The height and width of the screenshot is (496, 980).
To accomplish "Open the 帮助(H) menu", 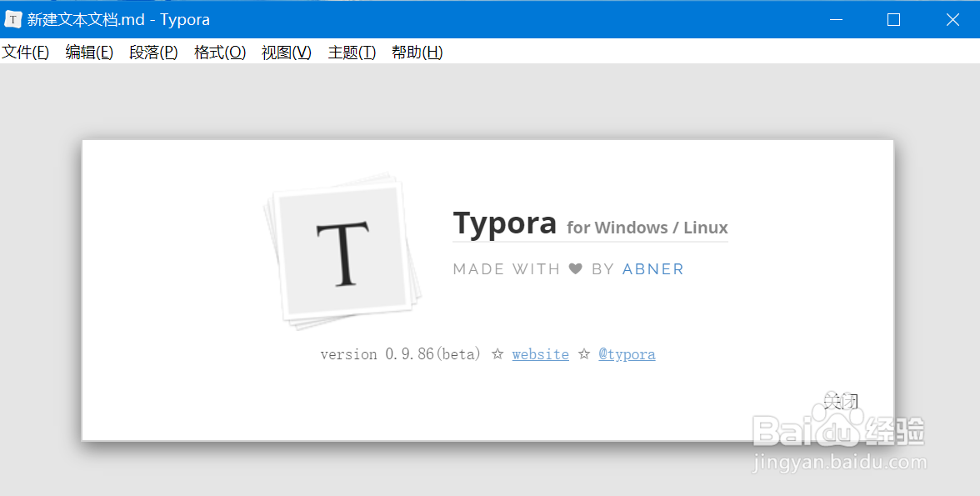I will point(417,52).
